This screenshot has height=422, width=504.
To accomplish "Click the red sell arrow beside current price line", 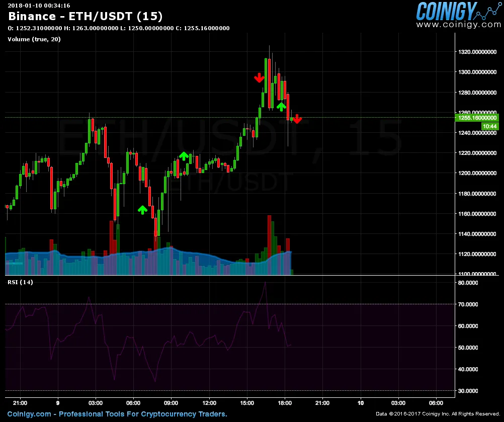I will pyautogui.click(x=297, y=119).
